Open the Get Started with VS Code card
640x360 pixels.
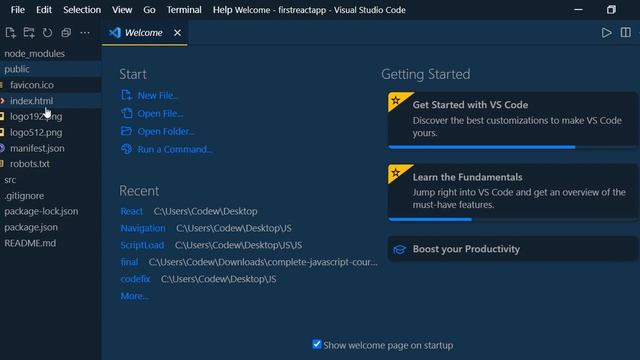coord(512,119)
